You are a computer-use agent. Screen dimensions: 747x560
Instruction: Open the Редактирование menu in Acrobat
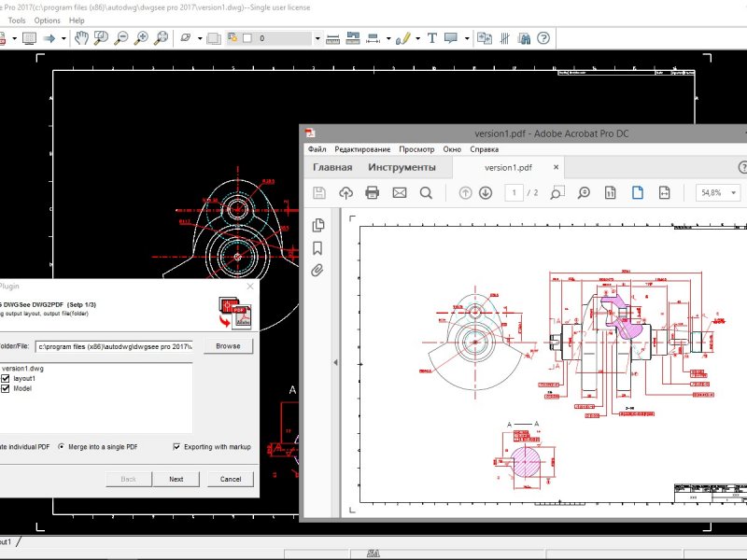click(362, 149)
